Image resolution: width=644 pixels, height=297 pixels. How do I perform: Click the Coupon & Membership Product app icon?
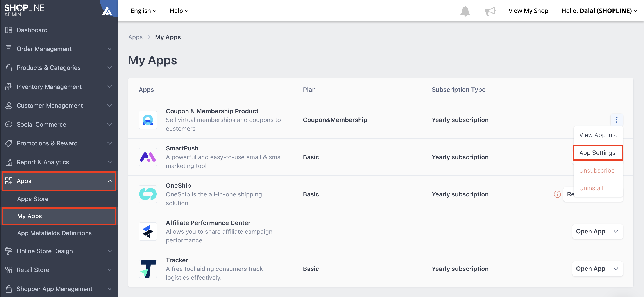point(148,120)
